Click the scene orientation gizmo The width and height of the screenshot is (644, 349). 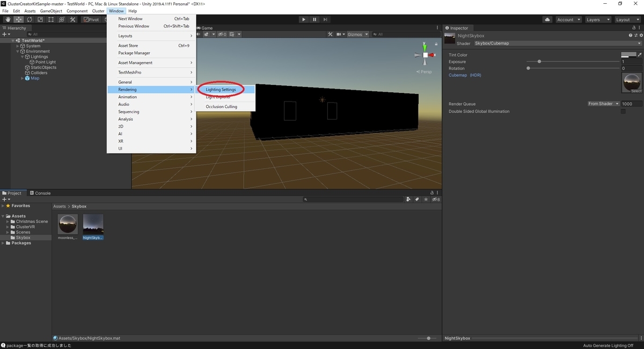point(425,55)
